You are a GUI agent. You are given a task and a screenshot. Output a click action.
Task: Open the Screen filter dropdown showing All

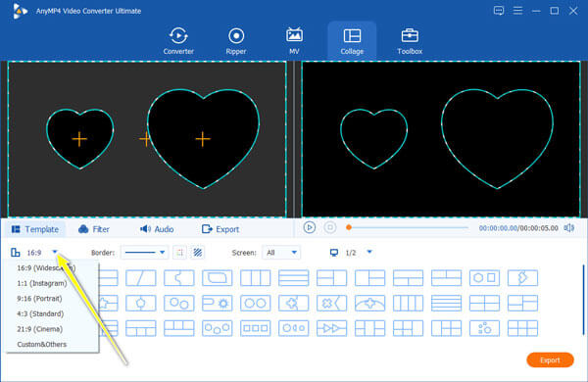(x=281, y=253)
